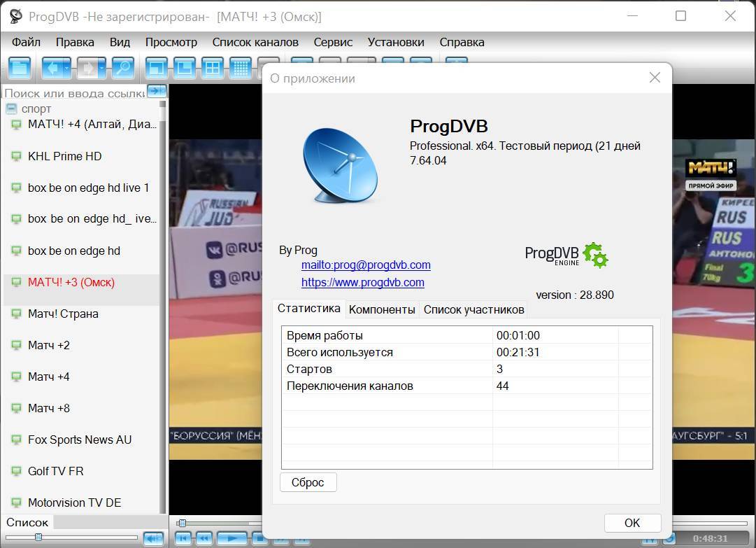Click the Время работы statistics row
The height and width of the screenshot is (548, 756).
tap(466, 335)
